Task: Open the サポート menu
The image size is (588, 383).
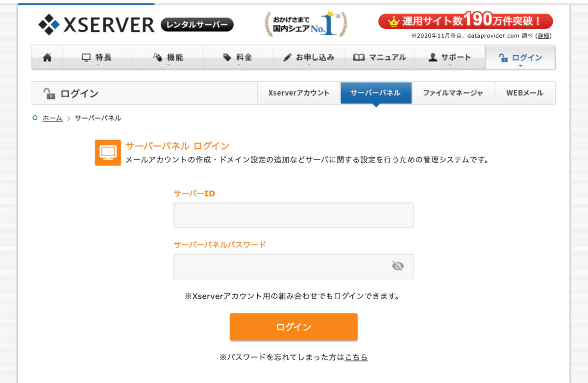Action: click(450, 58)
